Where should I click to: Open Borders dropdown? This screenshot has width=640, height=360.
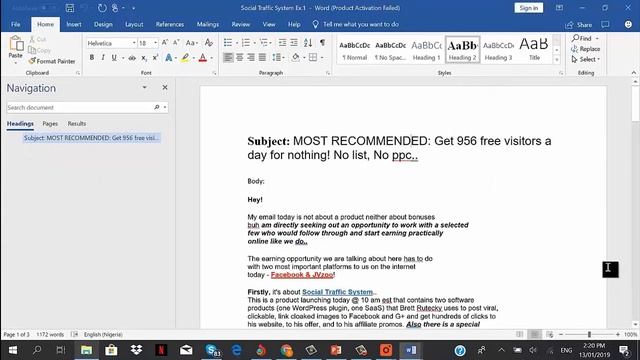pos(321,58)
